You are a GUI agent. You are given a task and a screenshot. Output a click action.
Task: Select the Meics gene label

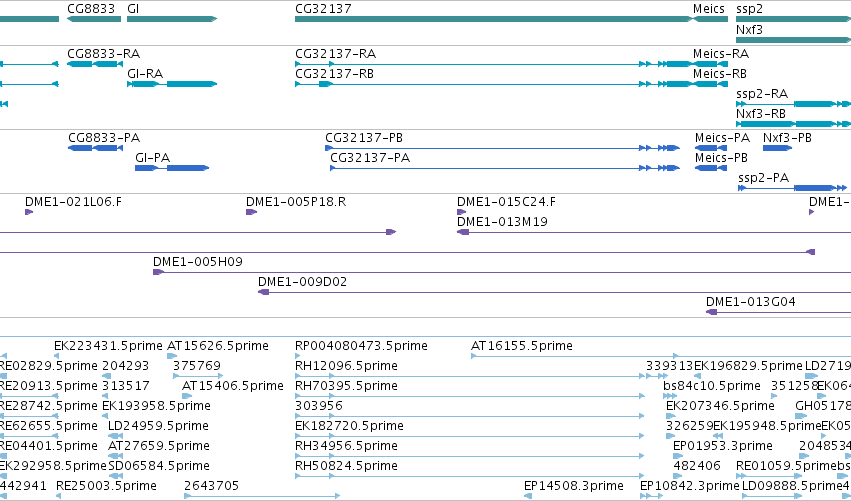coord(708,9)
